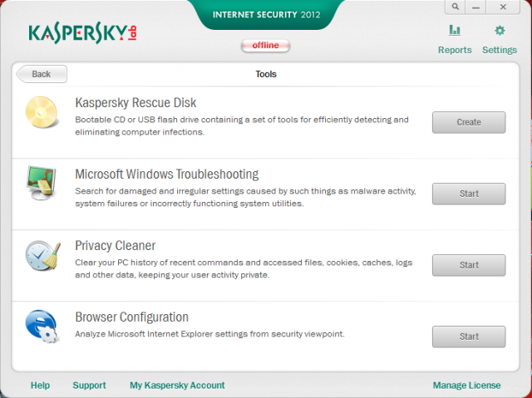Viewport: 532px width, 398px height.
Task: Open Reports via the bar chart icon
Action: click(455, 31)
